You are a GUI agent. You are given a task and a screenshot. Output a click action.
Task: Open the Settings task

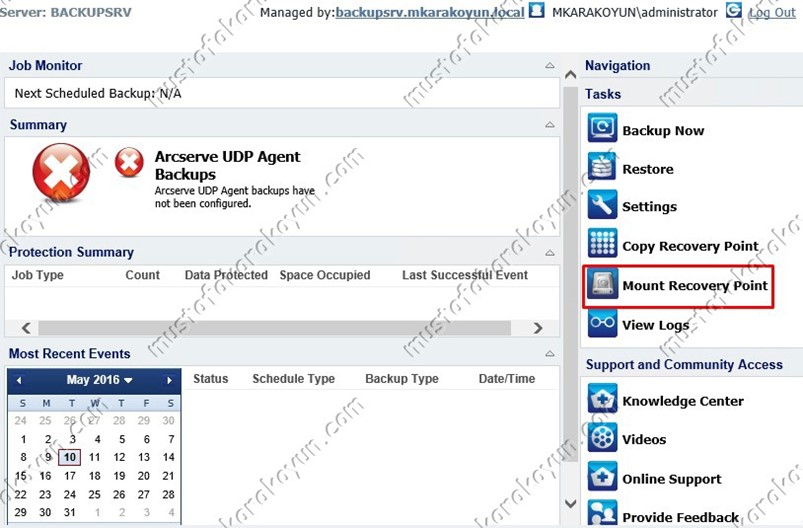(649, 206)
